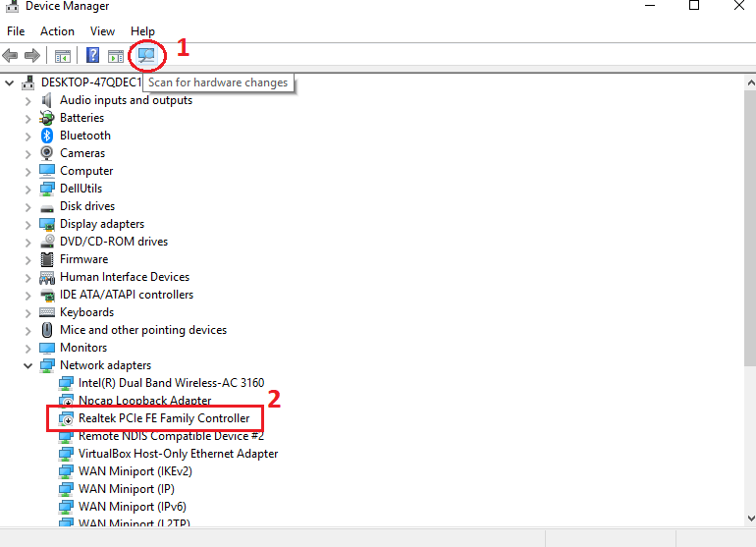Click the Network adapters category icon

pyautogui.click(x=47, y=365)
